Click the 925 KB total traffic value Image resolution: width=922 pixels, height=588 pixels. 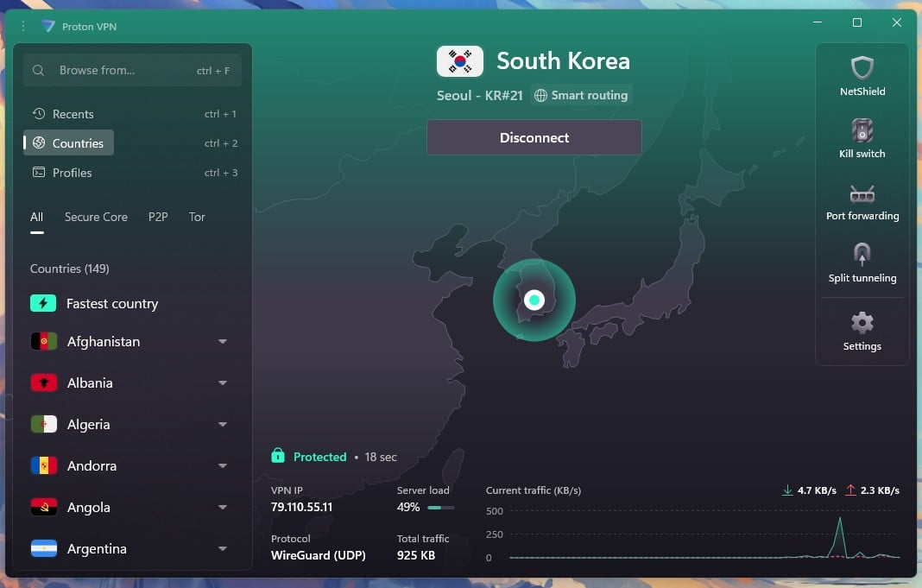pyautogui.click(x=416, y=555)
